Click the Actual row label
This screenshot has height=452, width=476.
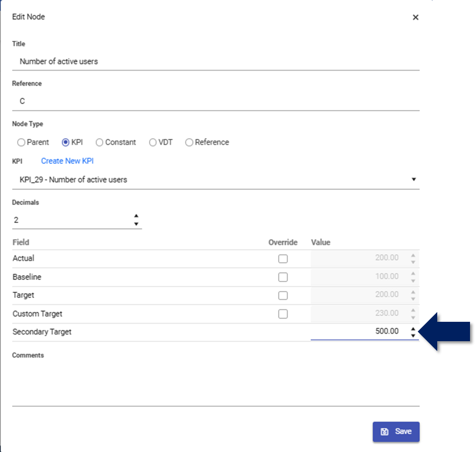point(24,258)
